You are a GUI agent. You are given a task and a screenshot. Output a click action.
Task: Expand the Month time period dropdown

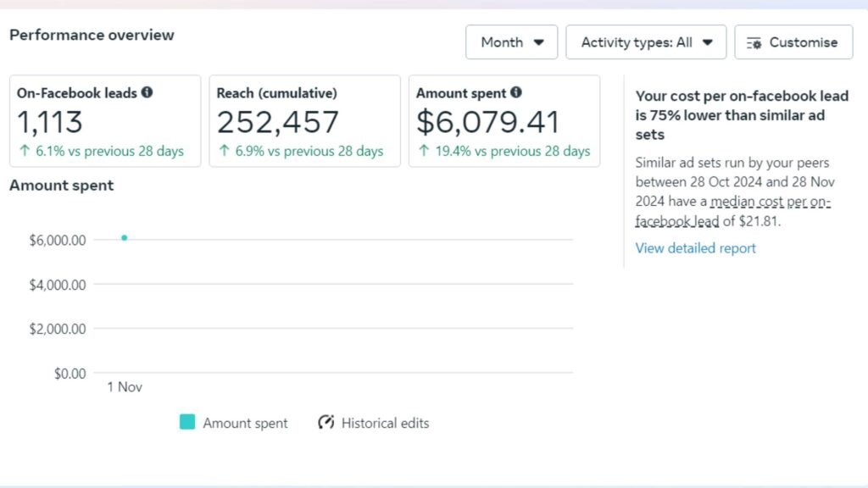click(x=511, y=42)
